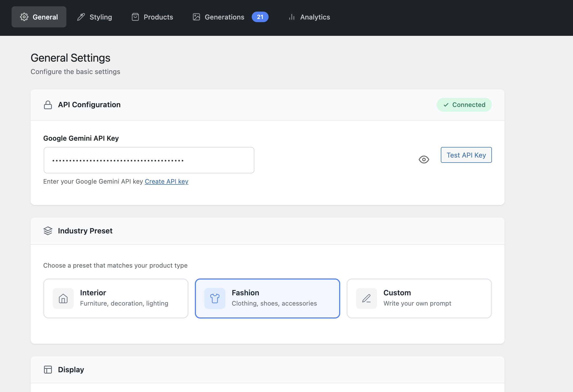Click the Google Gemini API Key input field
573x392 pixels.
(149, 160)
